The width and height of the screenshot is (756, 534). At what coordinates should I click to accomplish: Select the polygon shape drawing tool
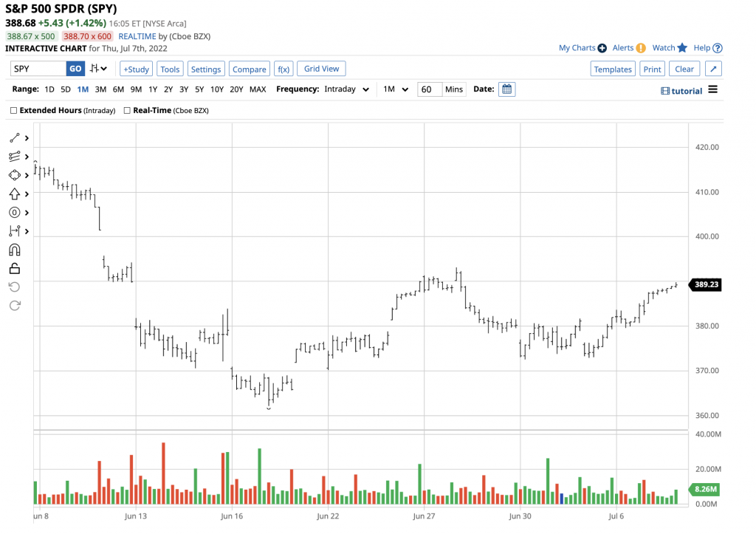15,175
